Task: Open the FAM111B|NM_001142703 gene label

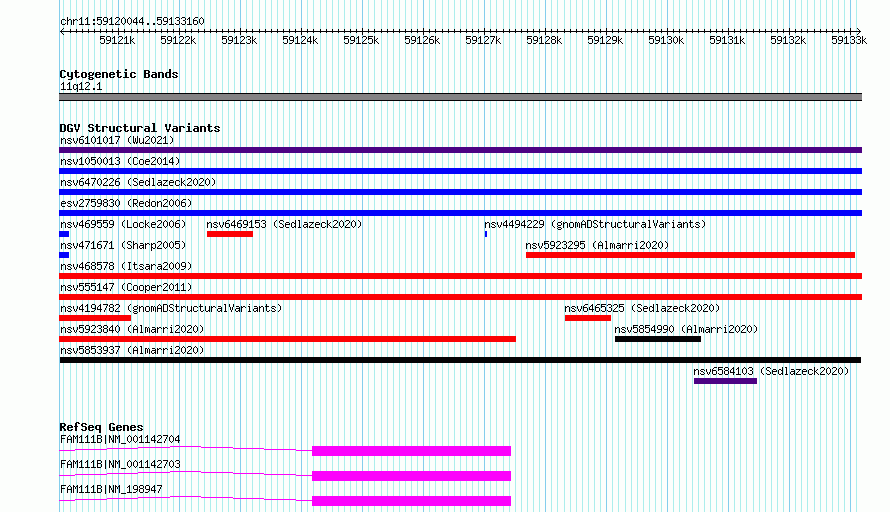Action: pos(120,464)
